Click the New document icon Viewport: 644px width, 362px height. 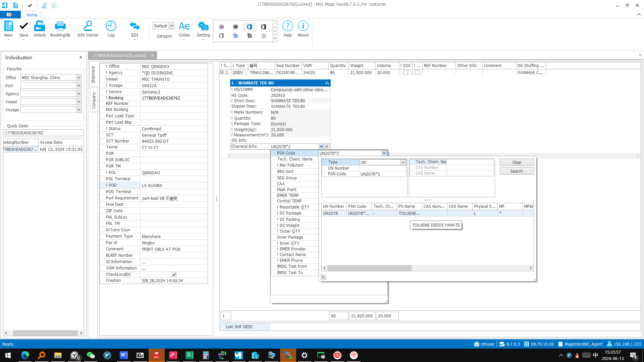tap(8, 26)
